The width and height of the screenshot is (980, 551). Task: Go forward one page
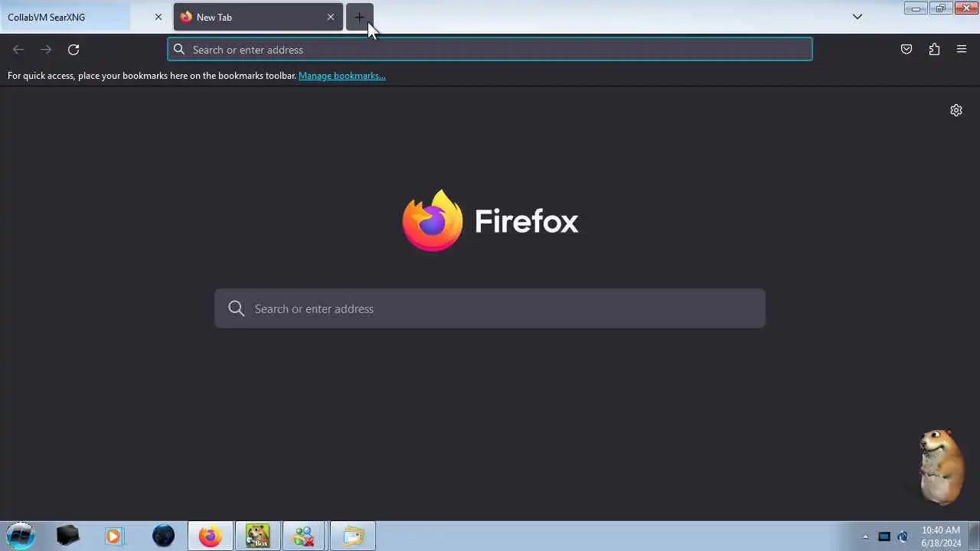pyautogui.click(x=46, y=50)
